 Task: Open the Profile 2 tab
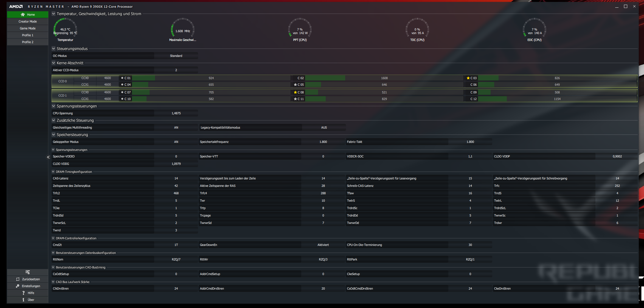(x=27, y=42)
